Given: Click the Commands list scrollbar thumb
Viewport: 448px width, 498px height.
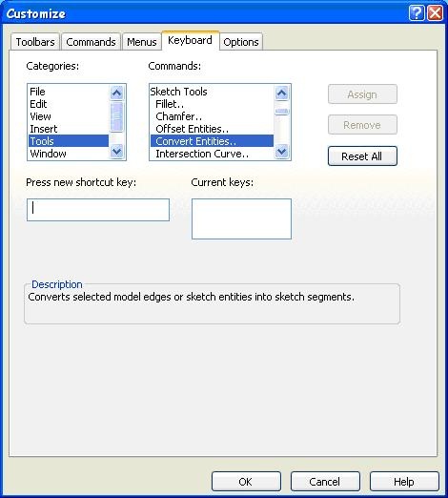Looking at the screenshot, I should coord(281,111).
